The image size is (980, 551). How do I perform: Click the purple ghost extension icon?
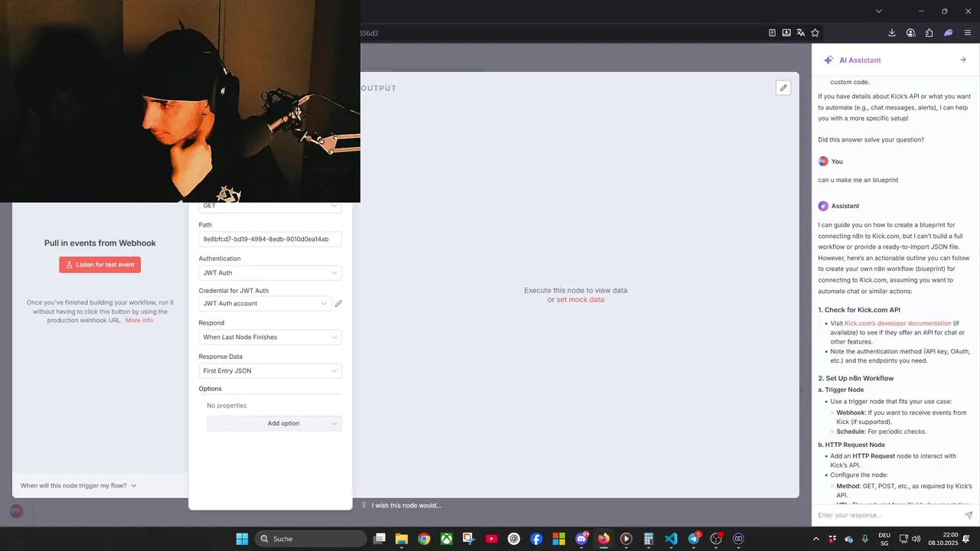949,33
